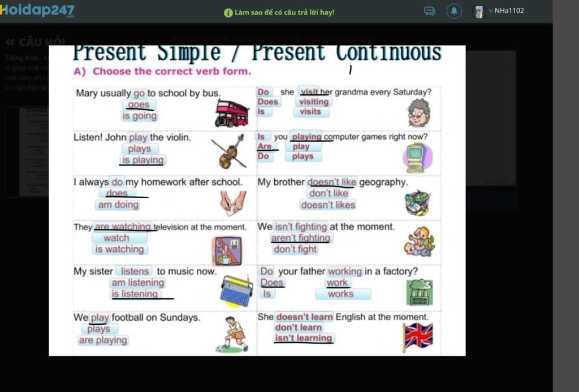Click the football player picture
The height and width of the screenshot is (392, 579).
click(x=232, y=334)
